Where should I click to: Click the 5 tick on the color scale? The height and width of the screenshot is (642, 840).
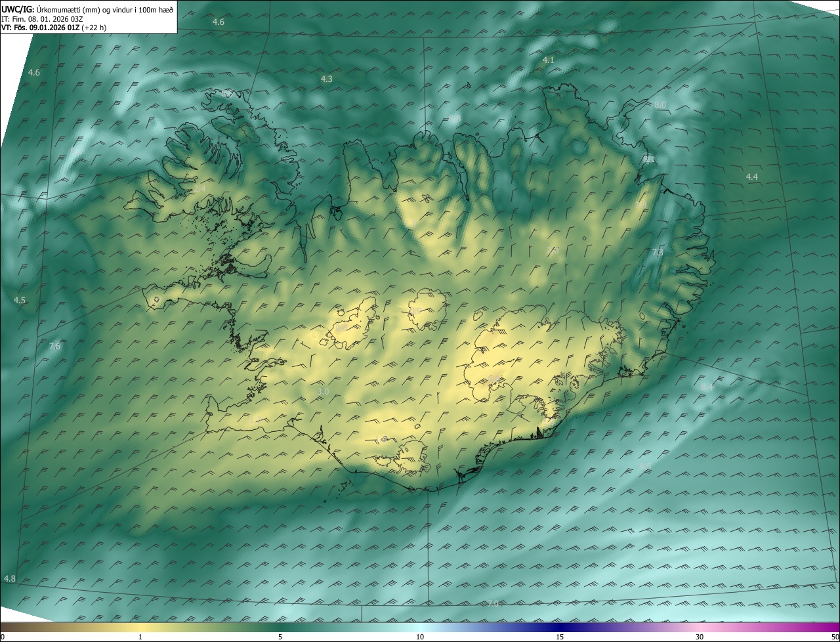280,637
